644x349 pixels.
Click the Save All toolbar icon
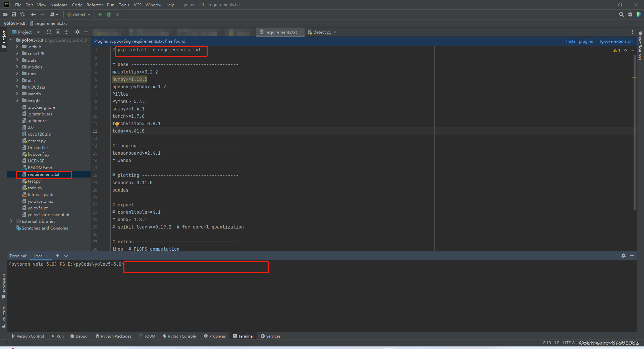[x=14, y=14]
